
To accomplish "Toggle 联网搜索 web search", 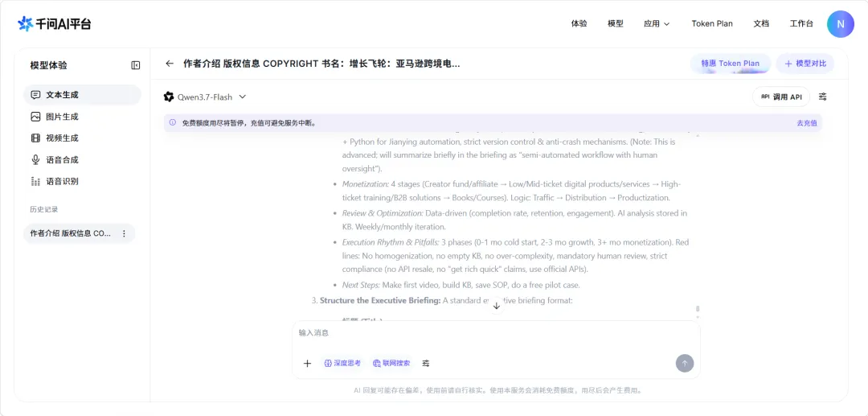I will point(391,364).
